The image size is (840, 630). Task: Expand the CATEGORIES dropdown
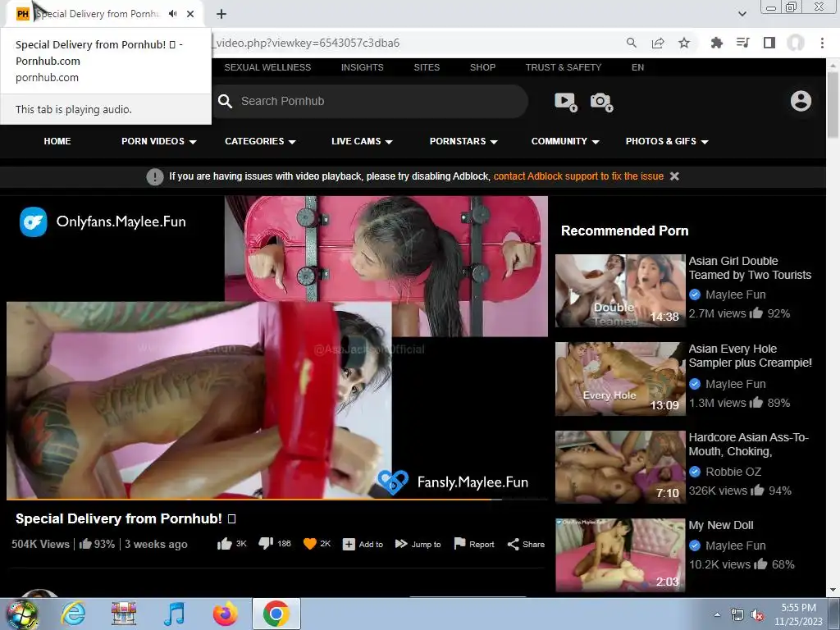click(x=260, y=141)
